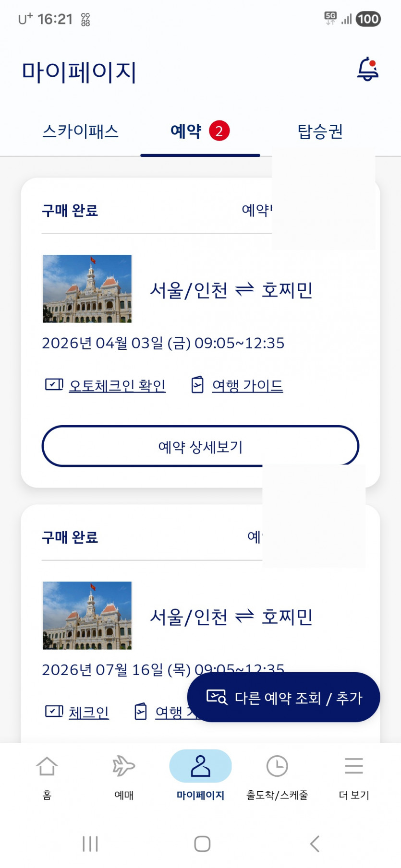
Task: Open the 탑승권 tab
Action: coord(320,131)
